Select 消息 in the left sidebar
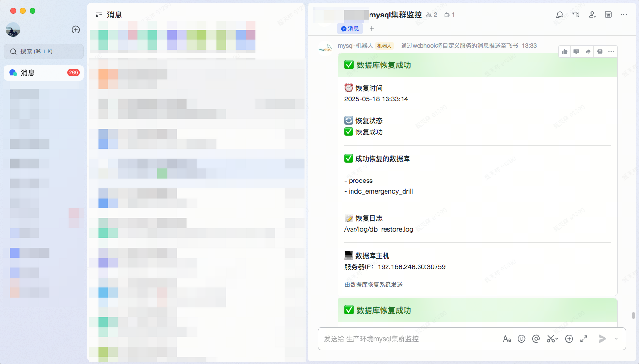Viewport: 639px width, 364px height. (x=44, y=72)
